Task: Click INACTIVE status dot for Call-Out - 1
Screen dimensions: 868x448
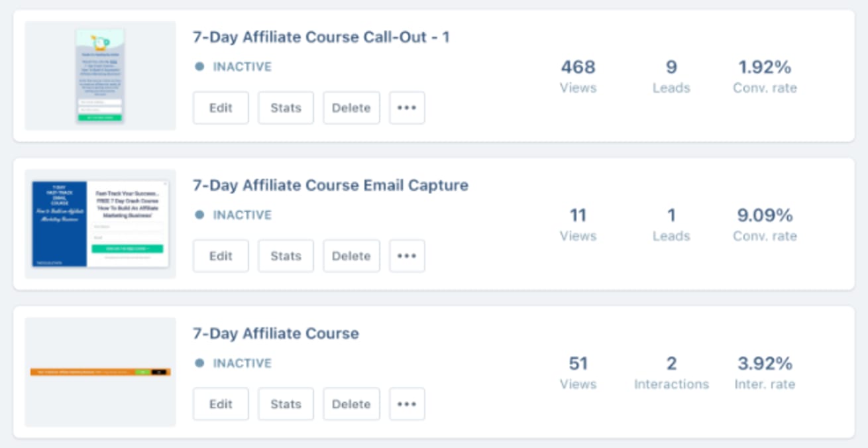Action: click(199, 67)
